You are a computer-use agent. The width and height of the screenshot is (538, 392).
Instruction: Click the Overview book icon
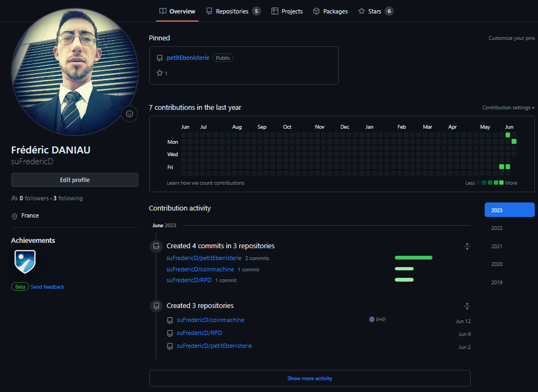163,11
